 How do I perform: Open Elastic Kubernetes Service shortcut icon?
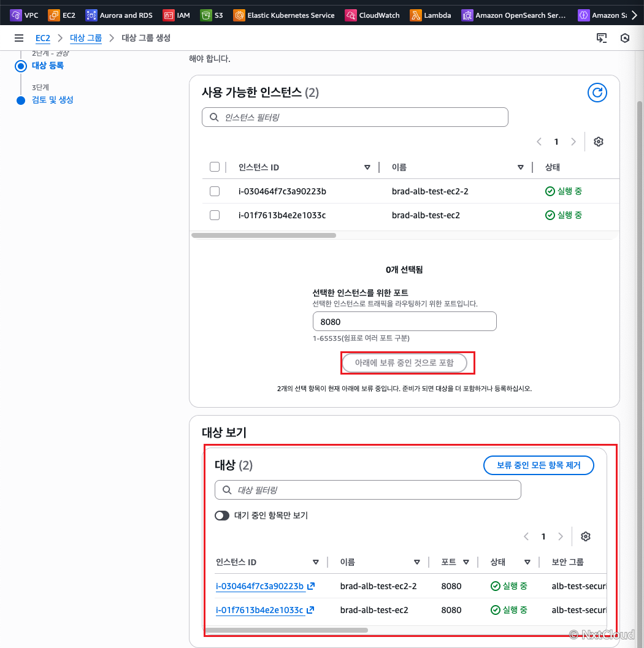pos(239,15)
